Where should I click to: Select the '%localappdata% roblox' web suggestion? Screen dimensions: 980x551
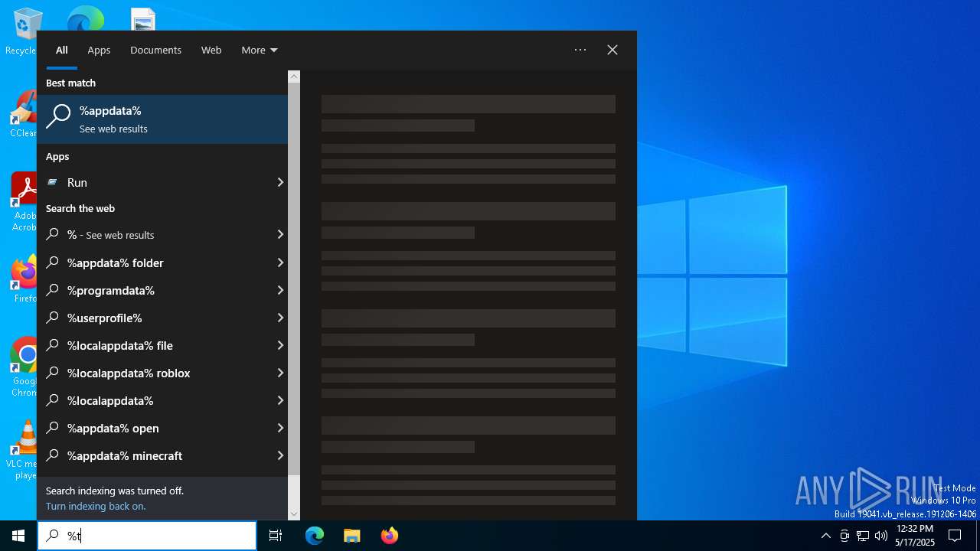coord(155,373)
